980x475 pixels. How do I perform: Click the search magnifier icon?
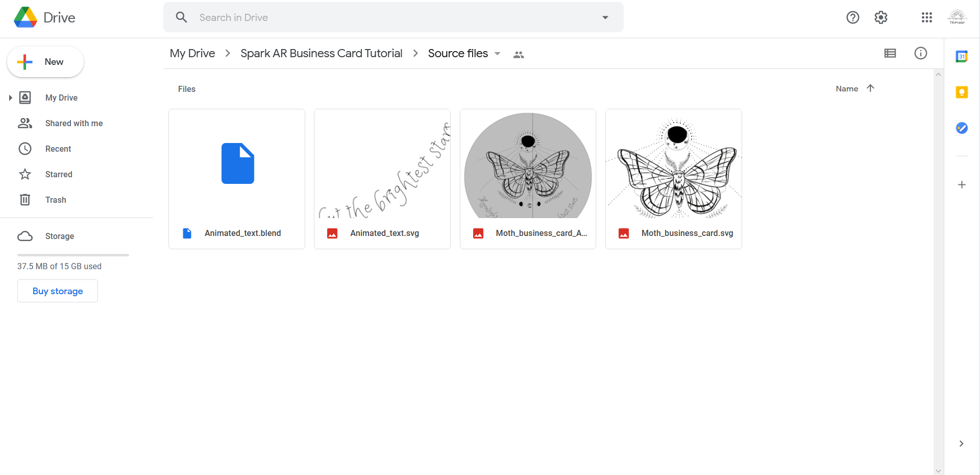pyautogui.click(x=181, y=17)
